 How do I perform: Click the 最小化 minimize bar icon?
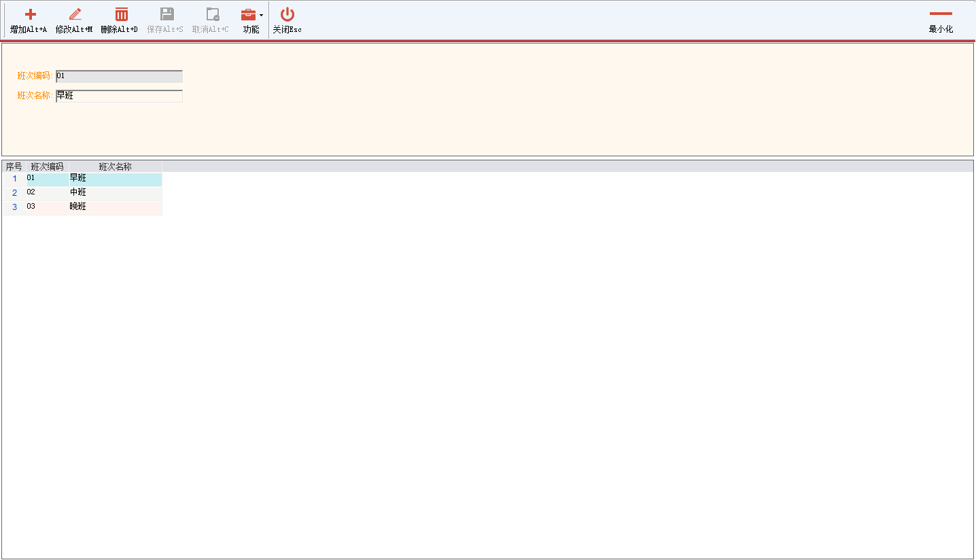(941, 14)
